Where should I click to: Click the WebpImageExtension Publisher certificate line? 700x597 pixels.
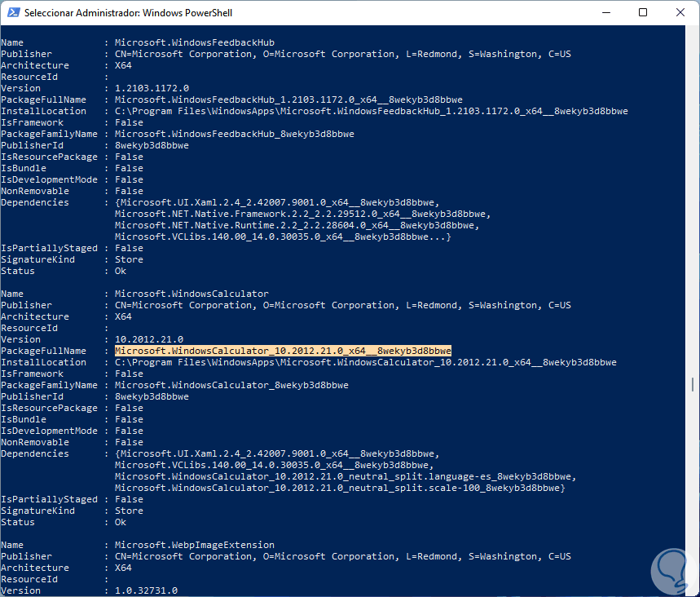343,556
